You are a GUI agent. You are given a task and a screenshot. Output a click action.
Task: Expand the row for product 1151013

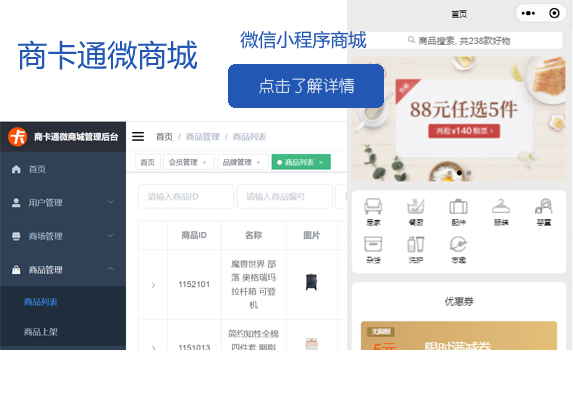click(x=153, y=348)
